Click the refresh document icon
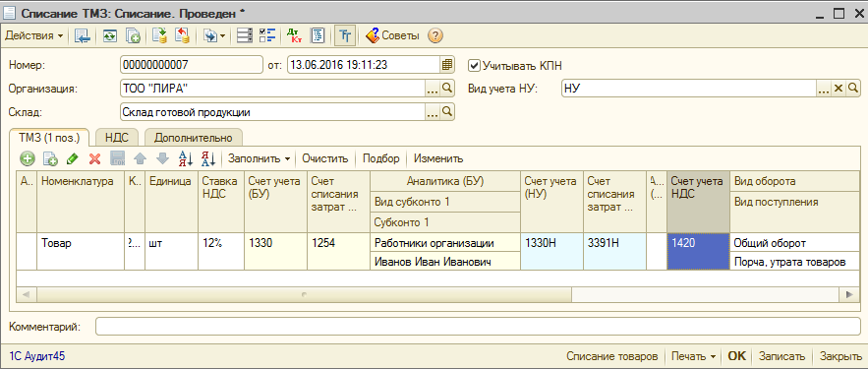Viewport: 868px width, 369px height. pyautogui.click(x=111, y=36)
